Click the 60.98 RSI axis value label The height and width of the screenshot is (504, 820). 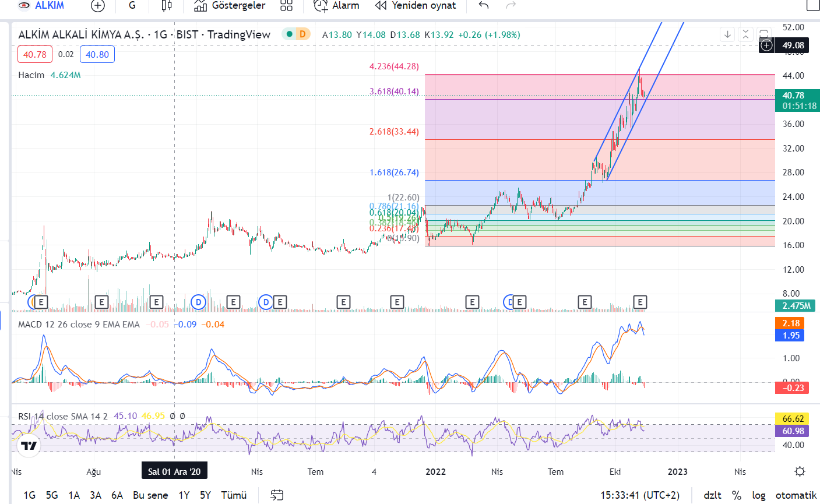pos(792,431)
